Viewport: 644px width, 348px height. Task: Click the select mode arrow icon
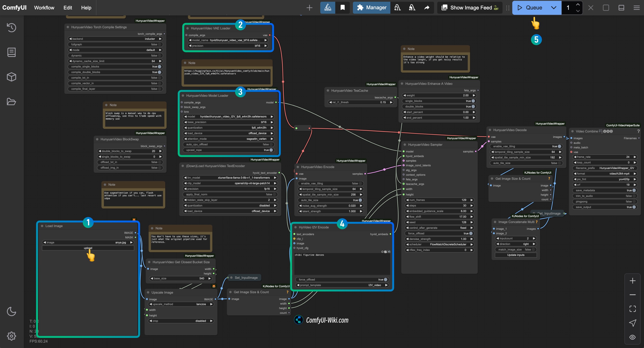(x=632, y=323)
